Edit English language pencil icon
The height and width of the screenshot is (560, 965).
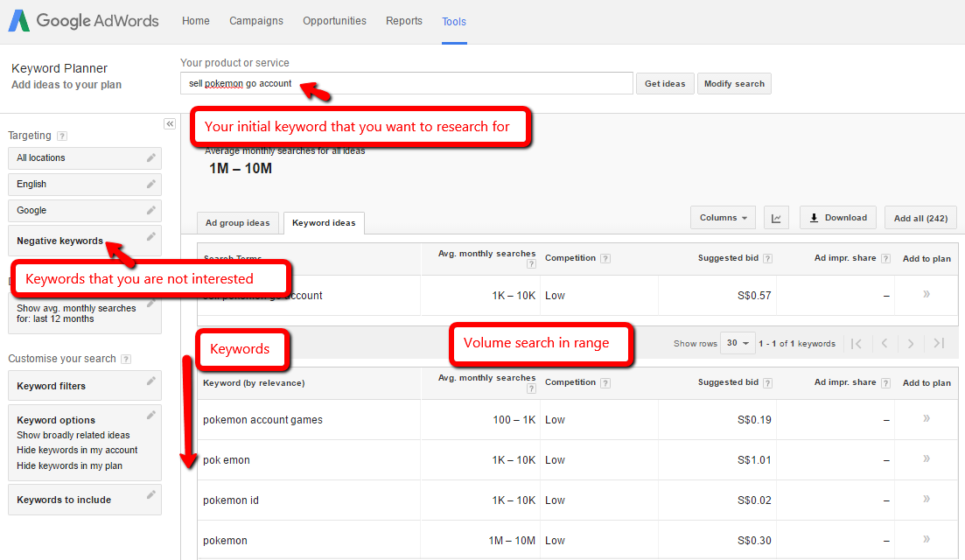pyautogui.click(x=150, y=184)
